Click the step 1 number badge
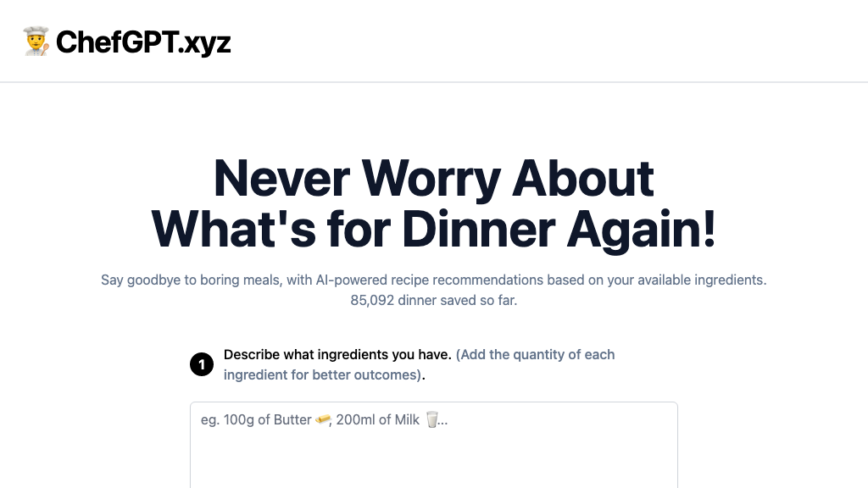 tap(202, 365)
